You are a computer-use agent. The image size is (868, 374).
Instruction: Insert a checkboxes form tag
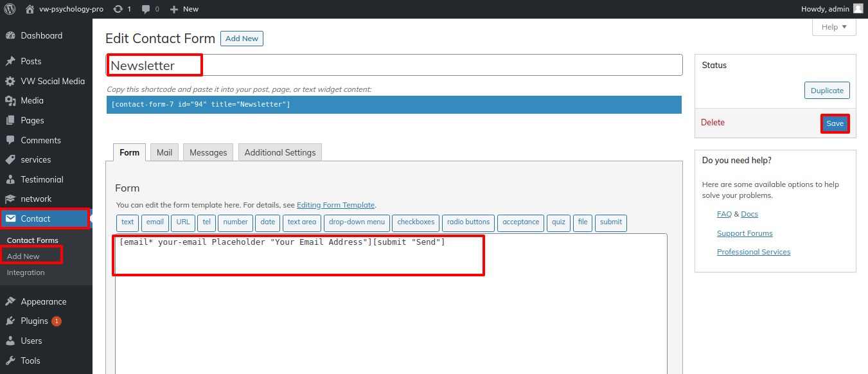tap(416, 222)
